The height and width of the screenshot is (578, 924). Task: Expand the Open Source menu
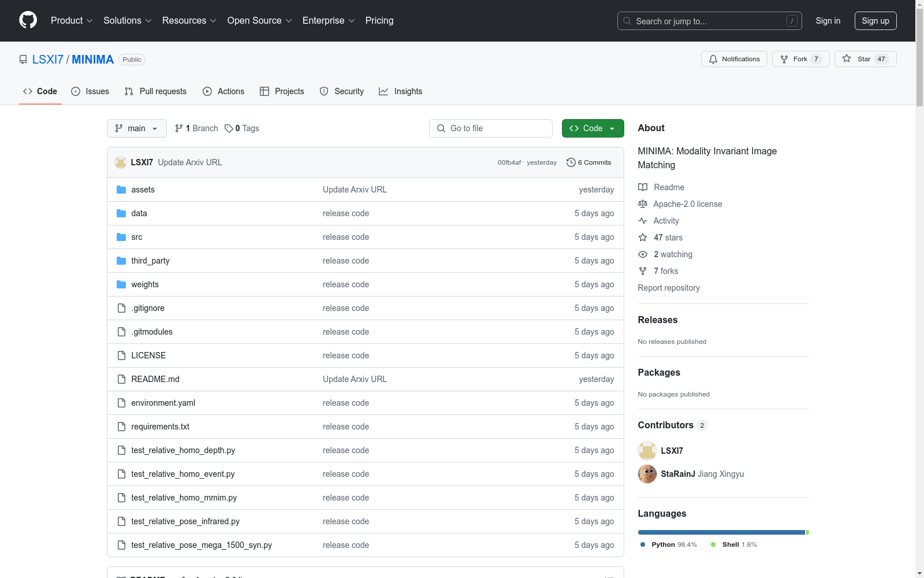[260, 21]
